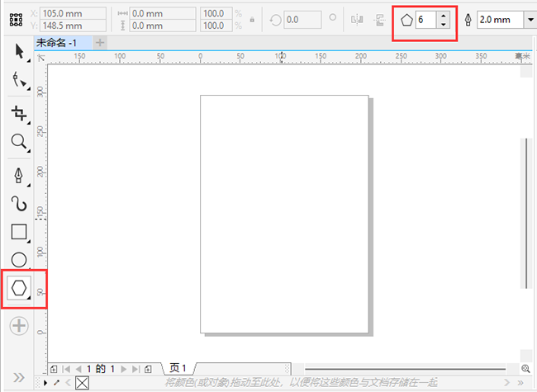This screenshot has width=537, height=392.
Task: Go to last page button
Action: [x=136, y=369]
